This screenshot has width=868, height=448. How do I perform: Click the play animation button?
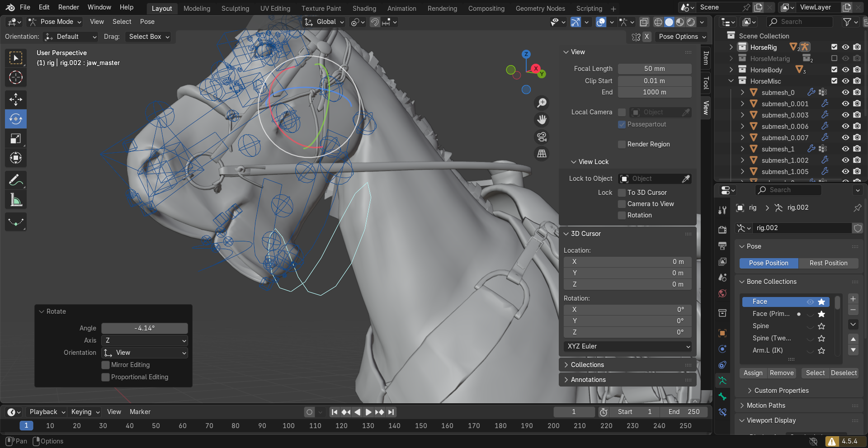pyautogui.click(x=368, y=412)
